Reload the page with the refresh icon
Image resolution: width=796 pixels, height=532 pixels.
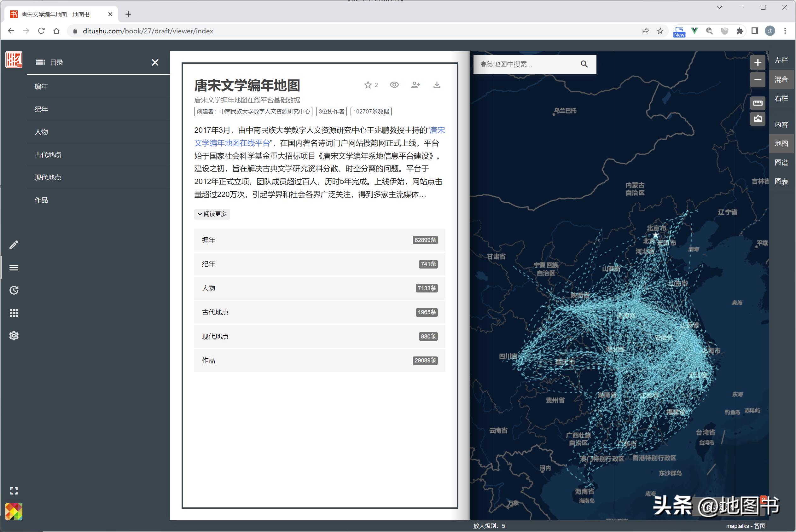click(x=41, y=31)
